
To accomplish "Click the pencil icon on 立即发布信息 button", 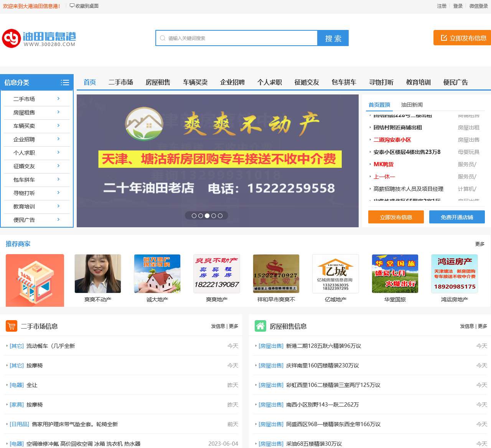I will 444,38.
